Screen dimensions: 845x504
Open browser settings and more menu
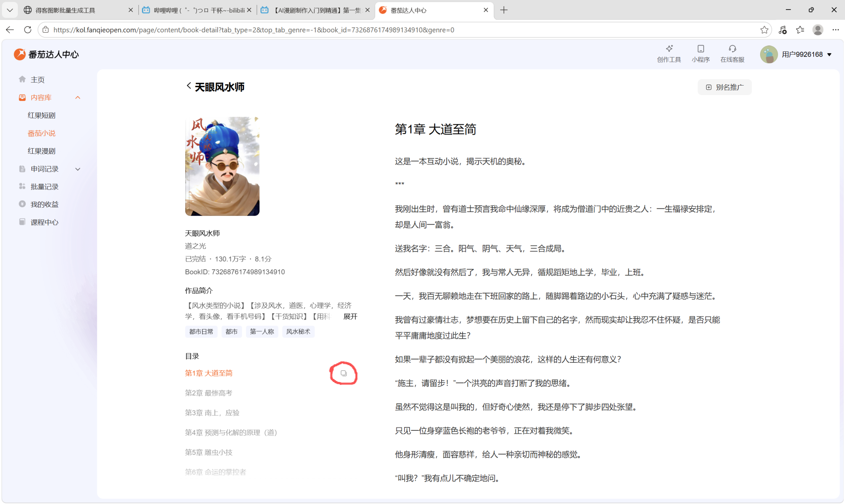click(835, 30)
